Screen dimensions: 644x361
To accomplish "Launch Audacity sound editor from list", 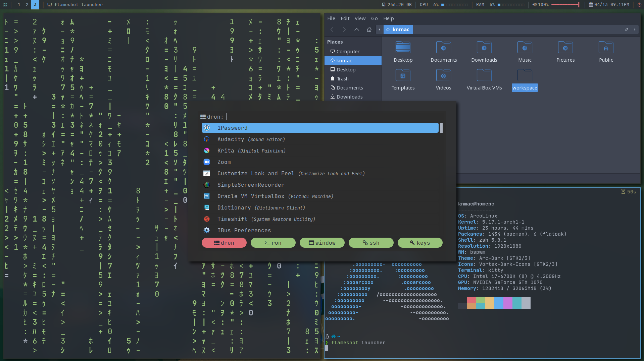I will coord(320,139).
